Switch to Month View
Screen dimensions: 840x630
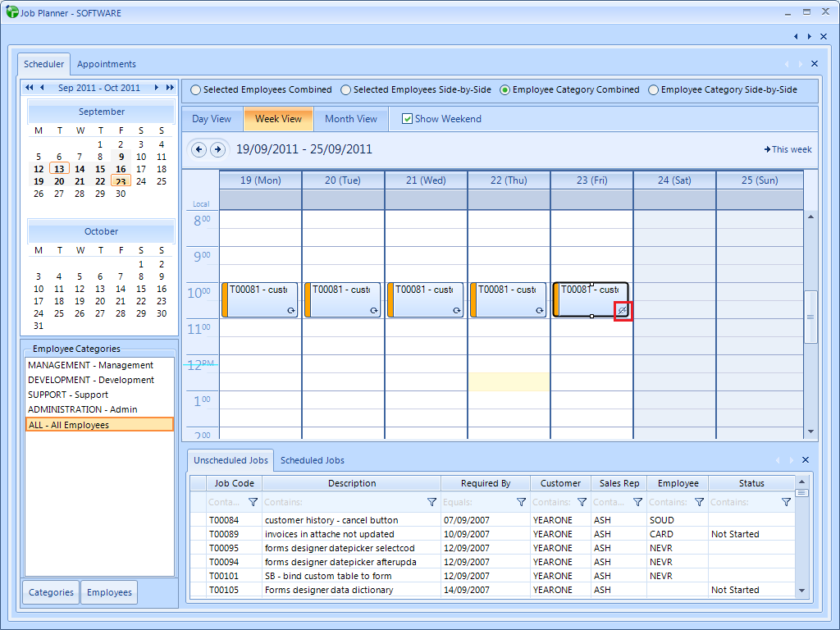coord(351,119)
